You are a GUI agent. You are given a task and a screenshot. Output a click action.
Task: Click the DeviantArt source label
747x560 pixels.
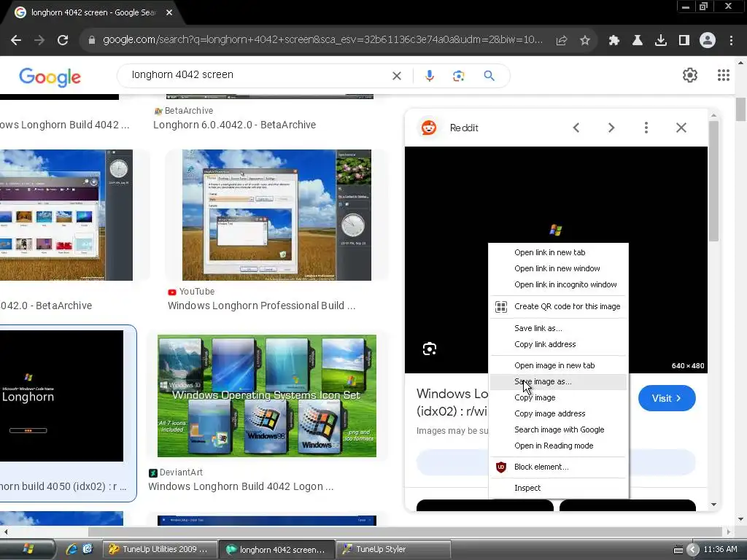pos(176,472)
